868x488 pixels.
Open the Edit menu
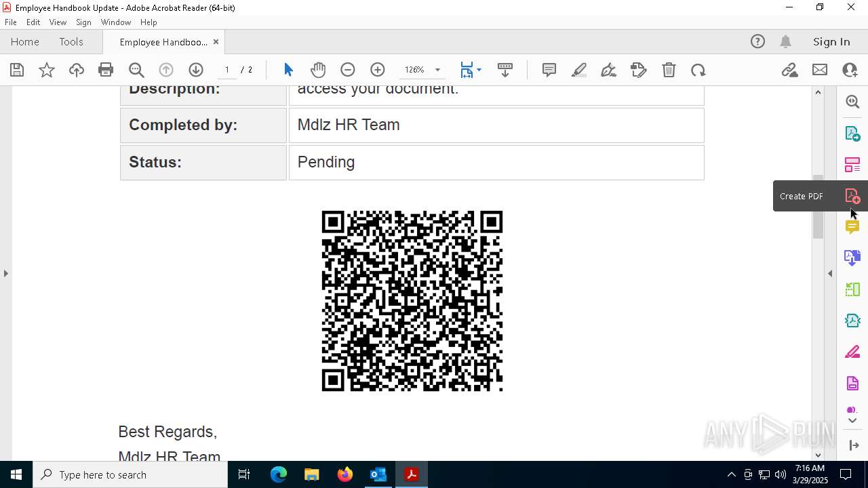click(x=33, y=22)
